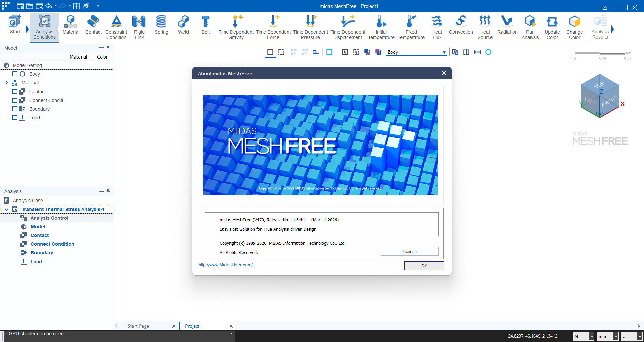Click Update Color
Image resolution: width=644 pixels, height=342 pixels.
(x=552, y=27)
